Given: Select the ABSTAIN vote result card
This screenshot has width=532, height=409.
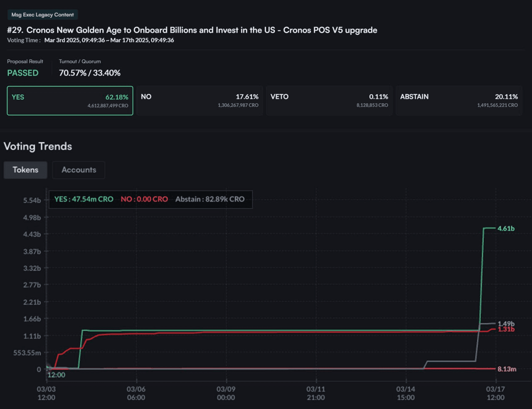Looking at the screenshot, I should [459, 101].
